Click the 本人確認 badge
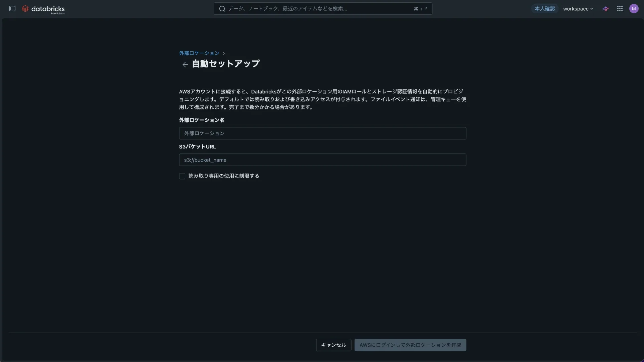Screen dimensions: 644x362 pos(545,9)
